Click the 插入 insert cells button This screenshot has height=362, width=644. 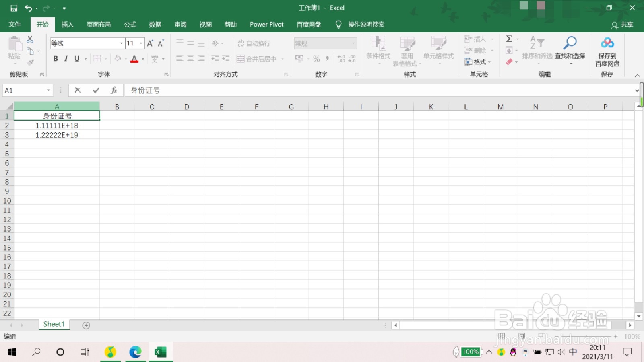click(475, 39)
